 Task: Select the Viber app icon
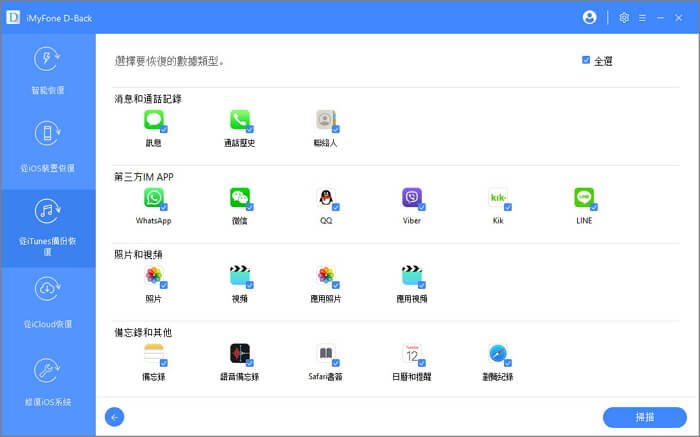click(x=411, y=198)
